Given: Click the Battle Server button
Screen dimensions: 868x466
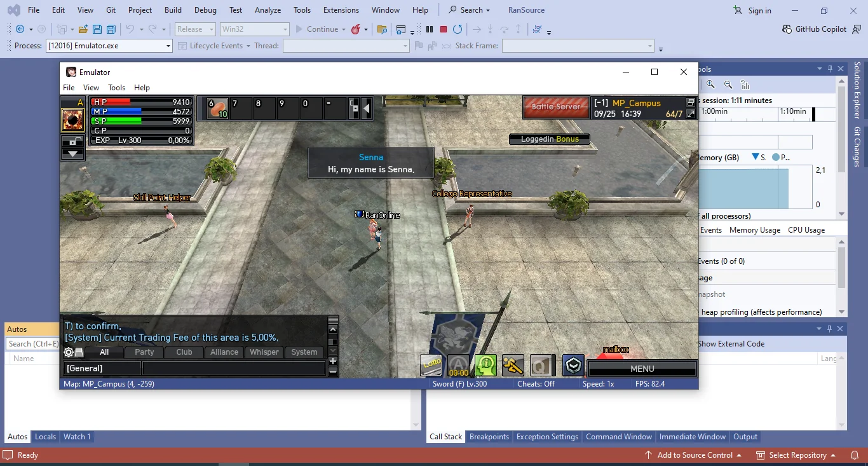Looking at the screenshot, I should click(x=556, y=107).
